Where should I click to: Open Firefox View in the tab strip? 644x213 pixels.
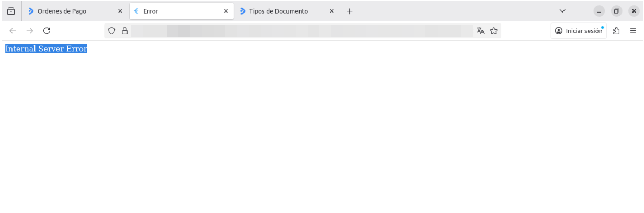coord(10,11)
